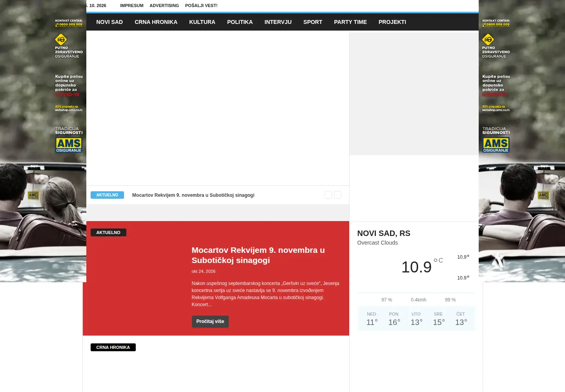Screen dimensions: 565x392
Task: Select the UTO forecast day
Action: [416, 319]
